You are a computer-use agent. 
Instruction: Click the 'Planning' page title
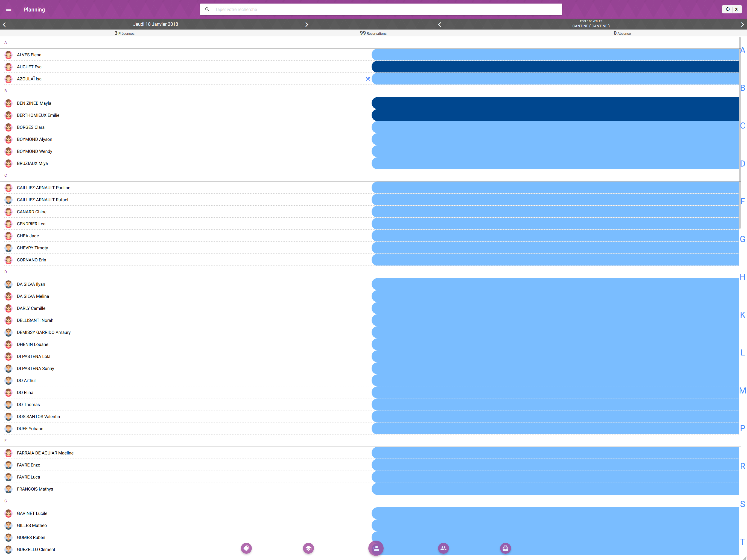point(34,10)
